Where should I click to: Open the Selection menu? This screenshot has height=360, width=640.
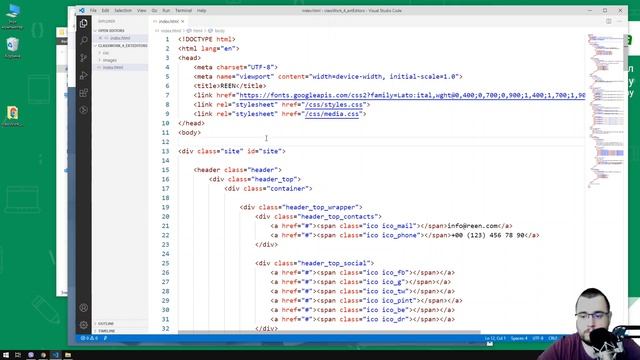click(123, 11)
